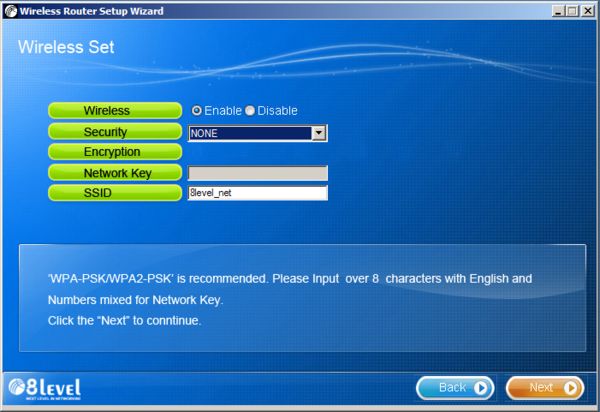Click the green Security label button

(x=115, y=132)
